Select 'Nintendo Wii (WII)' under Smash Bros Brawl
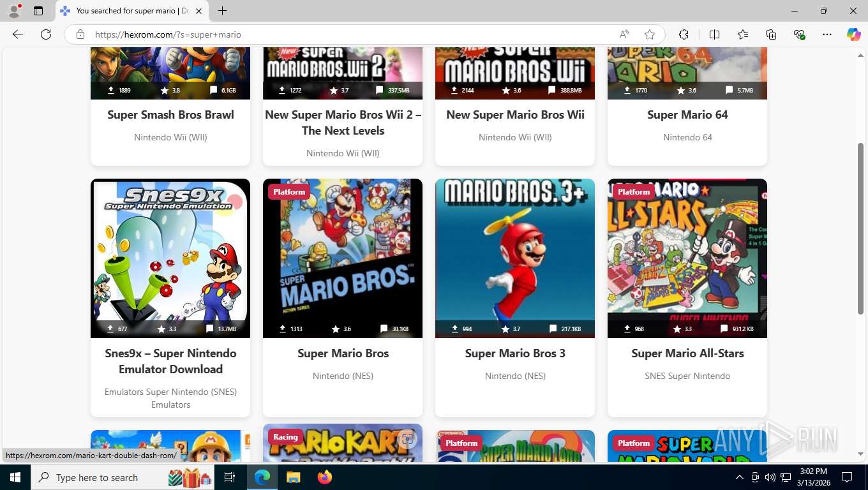The height and width of the screenshot is (490, 868). click(170, 137)
